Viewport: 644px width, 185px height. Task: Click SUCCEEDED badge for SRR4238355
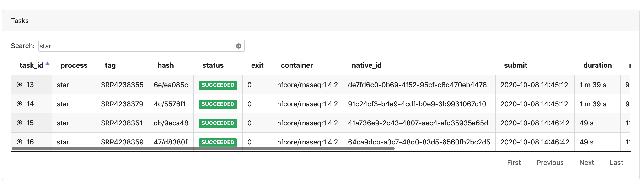pos(218,85)
